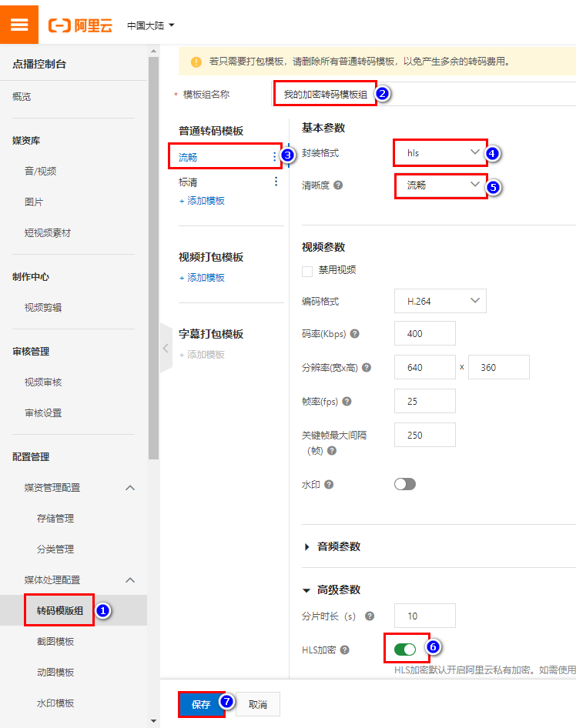
Task: Click the 保存 save button
Action: 201,704
